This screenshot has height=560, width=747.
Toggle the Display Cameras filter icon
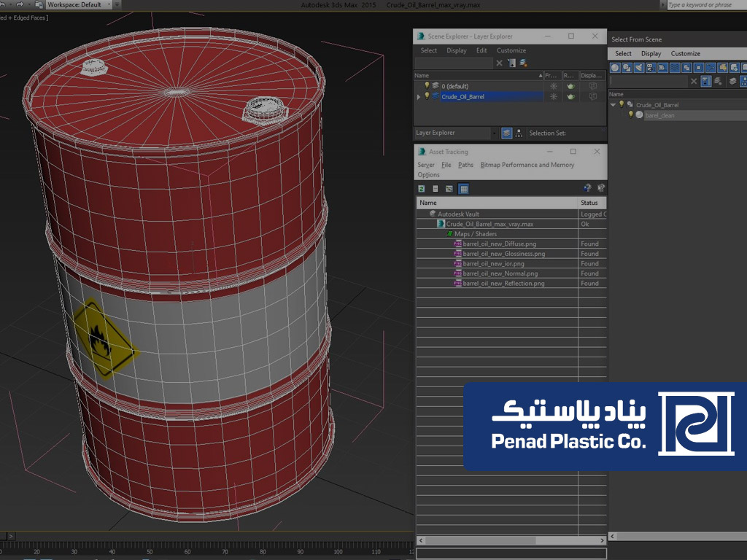point(650,68)
